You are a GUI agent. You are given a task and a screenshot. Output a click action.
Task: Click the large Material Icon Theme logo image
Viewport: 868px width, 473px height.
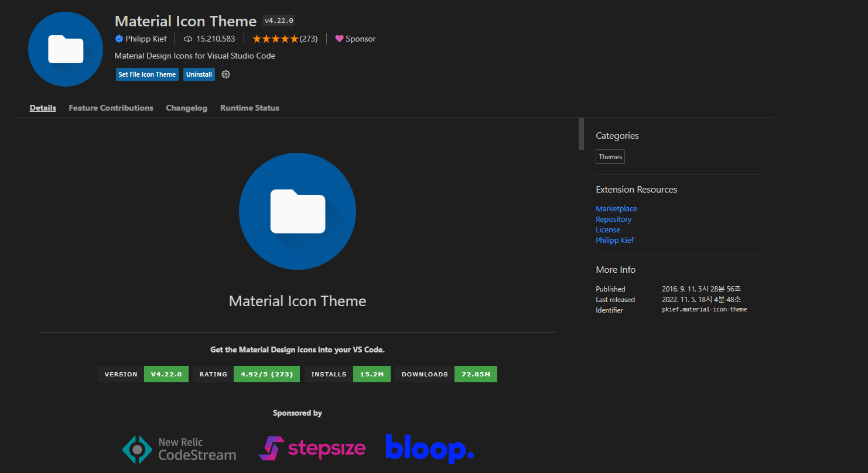pos(298,211)
